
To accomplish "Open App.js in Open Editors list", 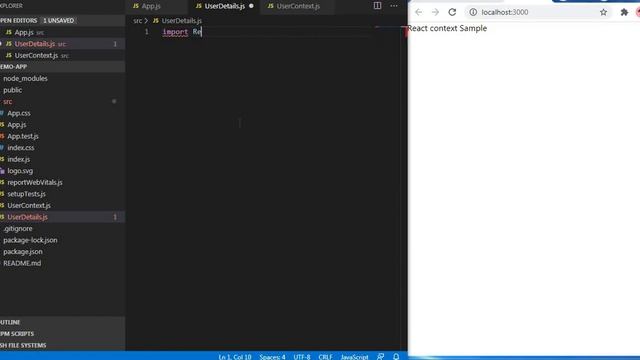I will (x=62, y=32).
